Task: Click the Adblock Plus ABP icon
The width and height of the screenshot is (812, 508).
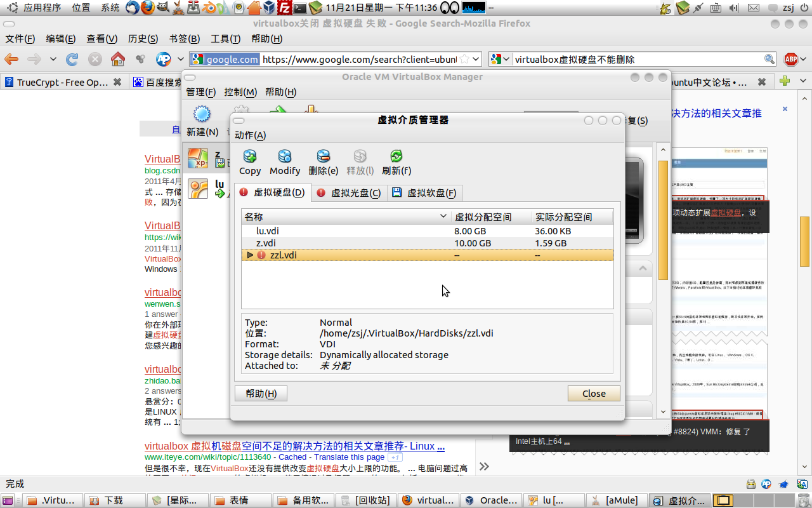Action: tap(791, 59)
